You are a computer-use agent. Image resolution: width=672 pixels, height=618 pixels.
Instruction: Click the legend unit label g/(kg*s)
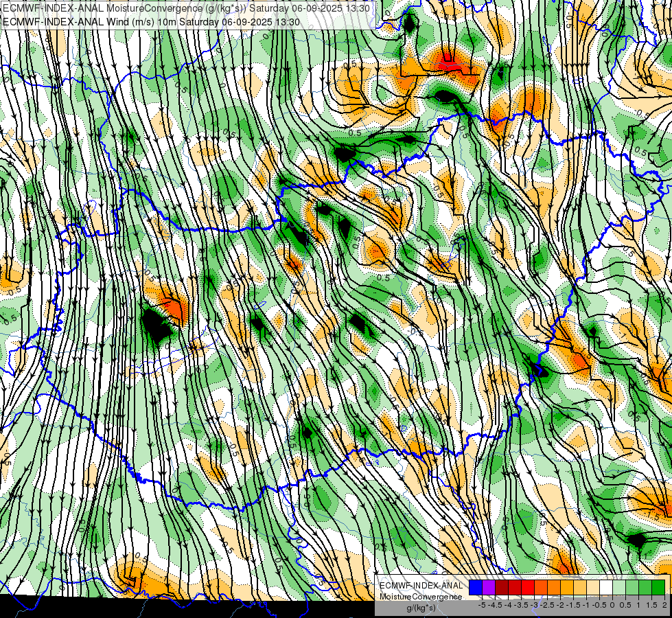pos(421,608)
